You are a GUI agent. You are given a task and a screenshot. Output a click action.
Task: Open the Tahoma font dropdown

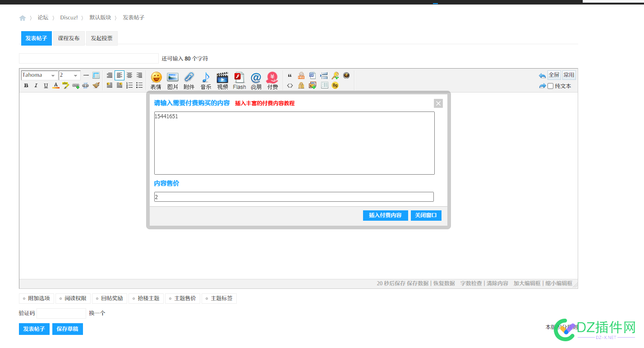point(40,75)
